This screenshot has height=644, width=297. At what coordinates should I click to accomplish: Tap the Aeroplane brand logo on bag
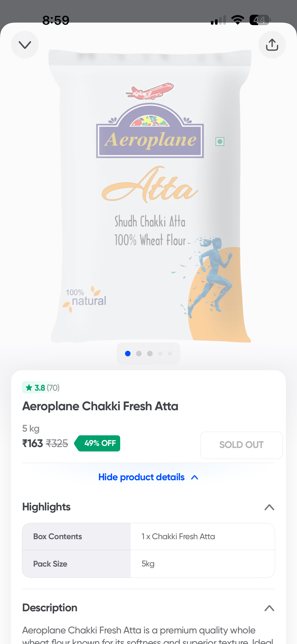pyautogui.click(x=150, y=135)
